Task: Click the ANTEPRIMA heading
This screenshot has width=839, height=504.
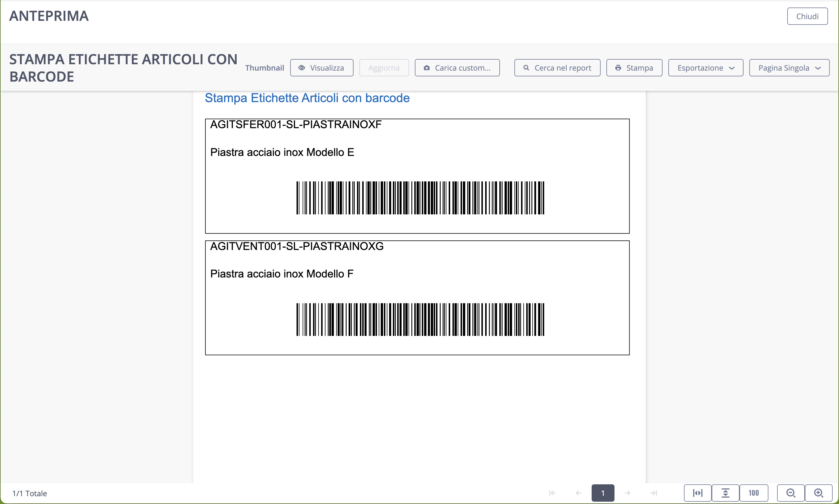Action: (49, 16)
